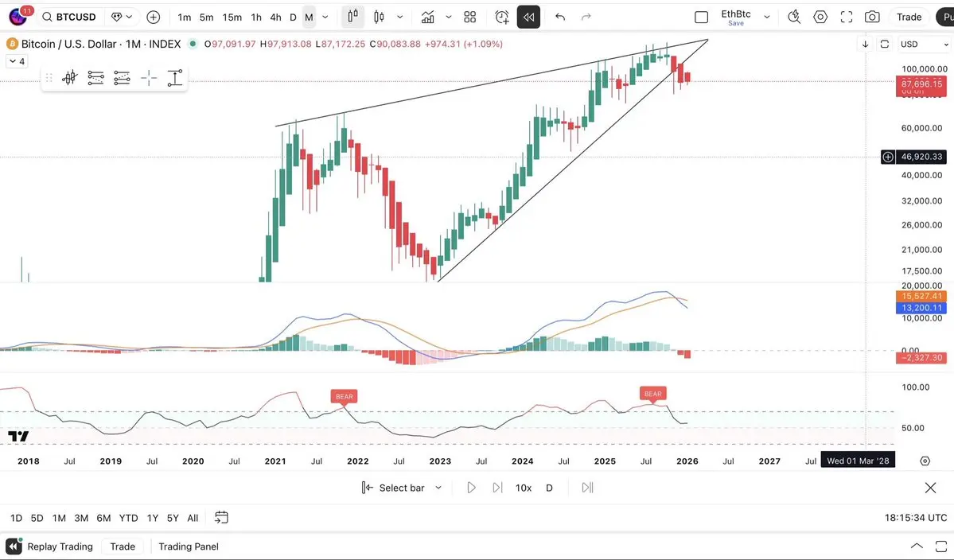
Task: Select the 6M date range
Action: pos(103,518)
